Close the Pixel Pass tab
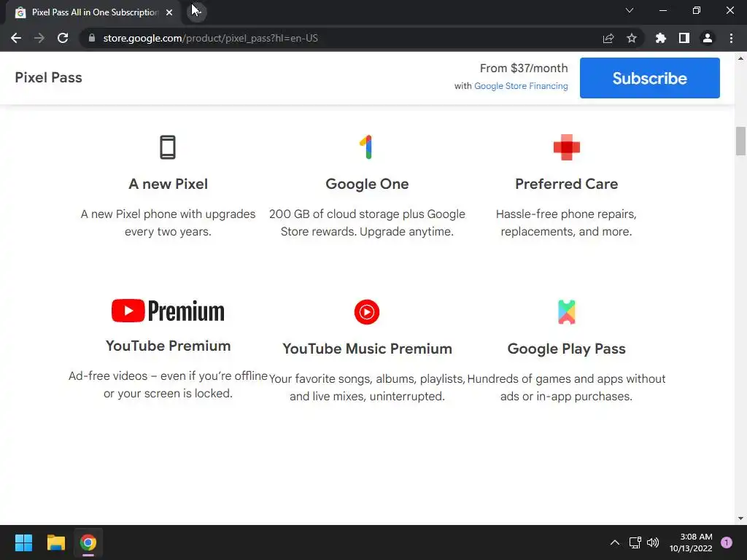 click(169, 12)
